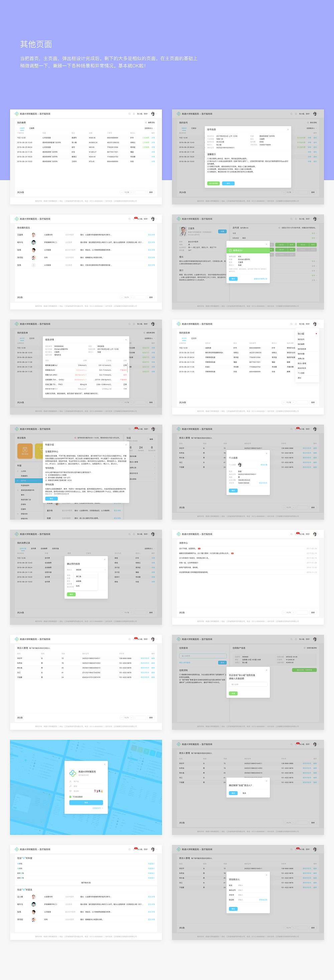This screenshot has width=334, height=980.
Task: Open user avatar on 我的缴费 page header
Action: coord(153,114)
